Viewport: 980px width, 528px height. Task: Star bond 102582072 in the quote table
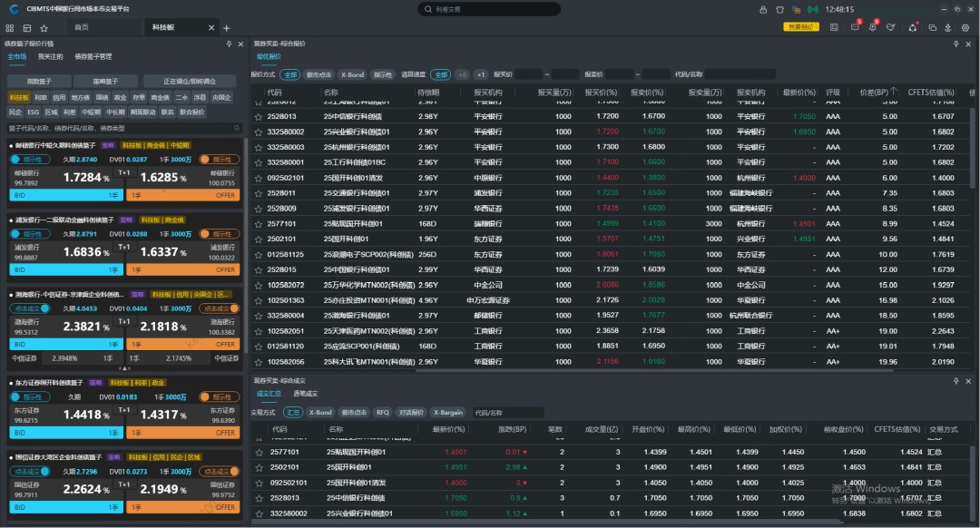point(258,285)
